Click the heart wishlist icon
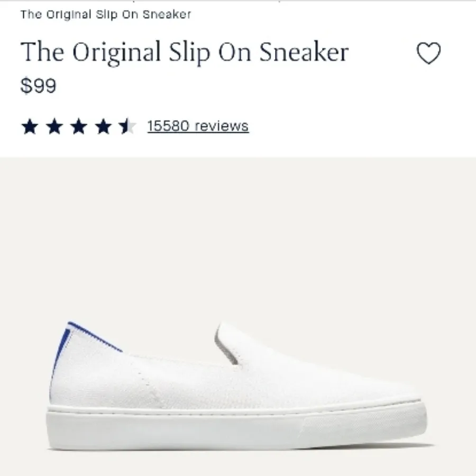Image resolution: width=476 pixels, height=476 pixels. pyautogui.click(x=428, y=53)
